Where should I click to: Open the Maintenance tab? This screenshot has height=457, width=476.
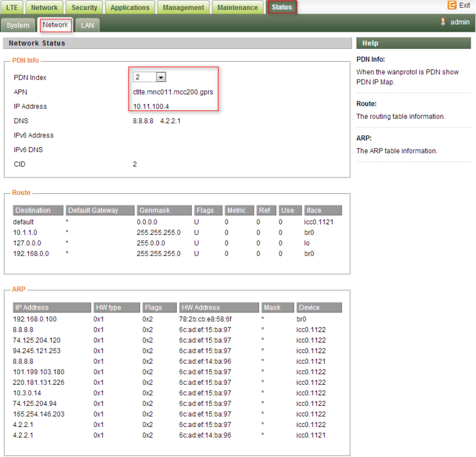tap(237, 7)
